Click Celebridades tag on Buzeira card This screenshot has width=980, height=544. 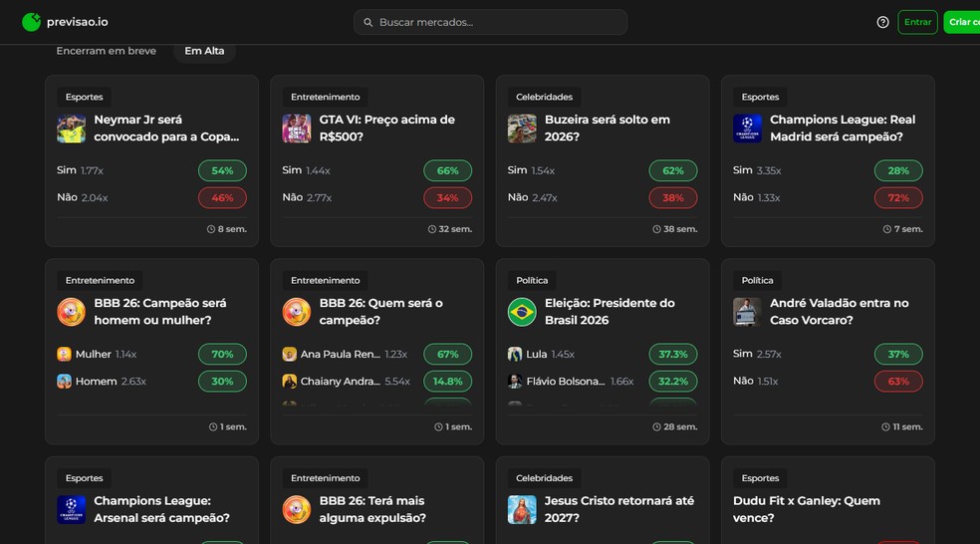click(x=544, y=97)
